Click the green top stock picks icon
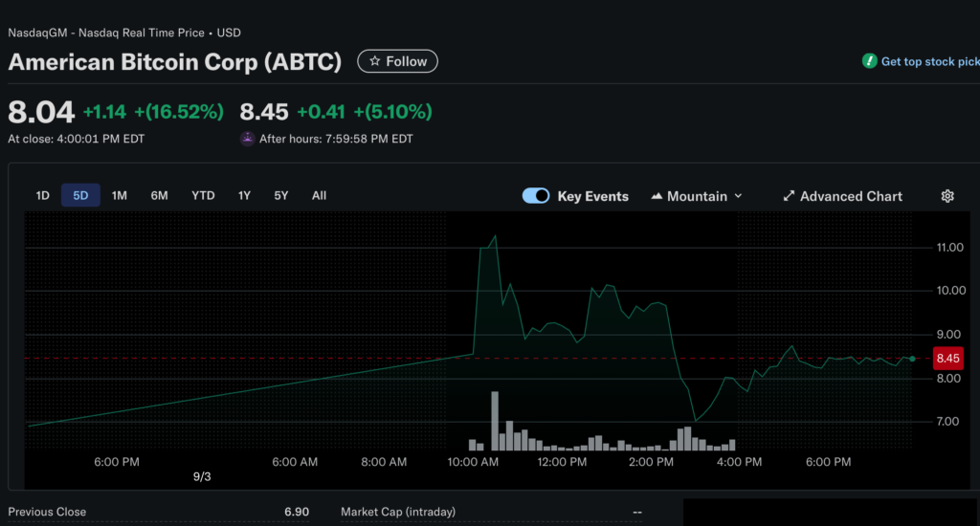This screenshot has width=980, height=526. [869, 61]
